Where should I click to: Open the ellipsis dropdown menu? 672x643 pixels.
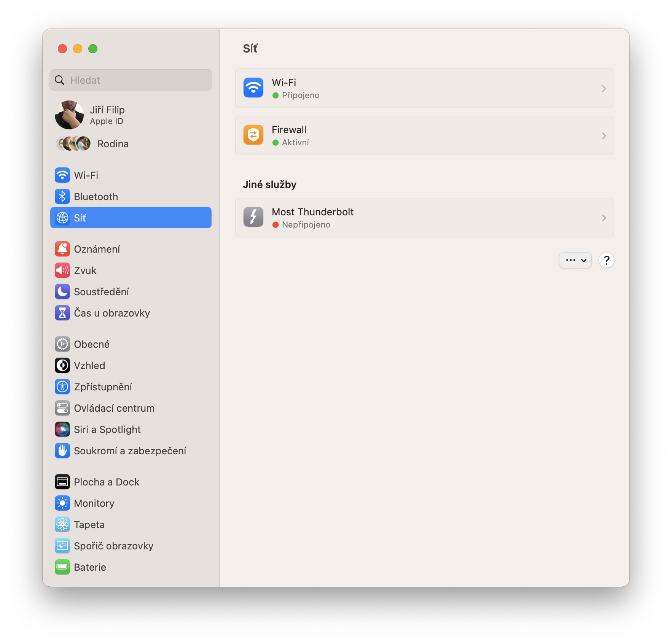(575, 260)
